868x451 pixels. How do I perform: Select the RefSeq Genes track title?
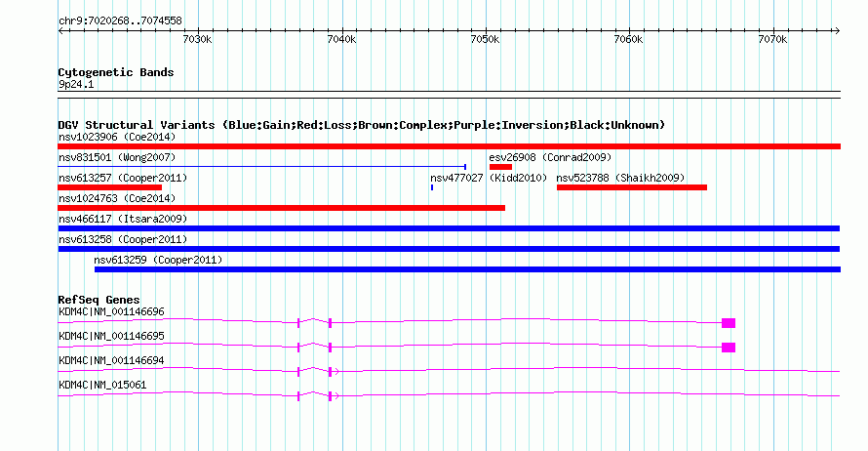coord(99,300)
